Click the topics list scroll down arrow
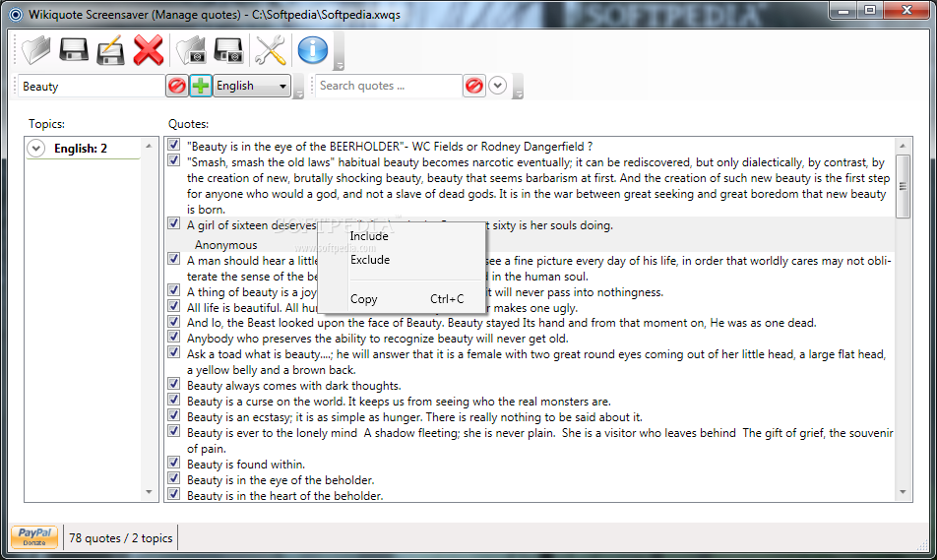 (x=149, y=492)
